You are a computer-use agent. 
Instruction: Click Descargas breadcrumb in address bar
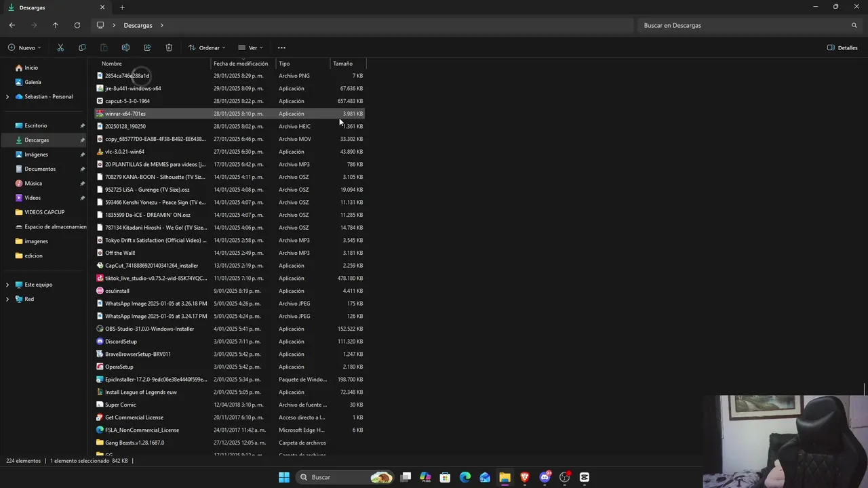pyautogui.click(x=138, y=25)
